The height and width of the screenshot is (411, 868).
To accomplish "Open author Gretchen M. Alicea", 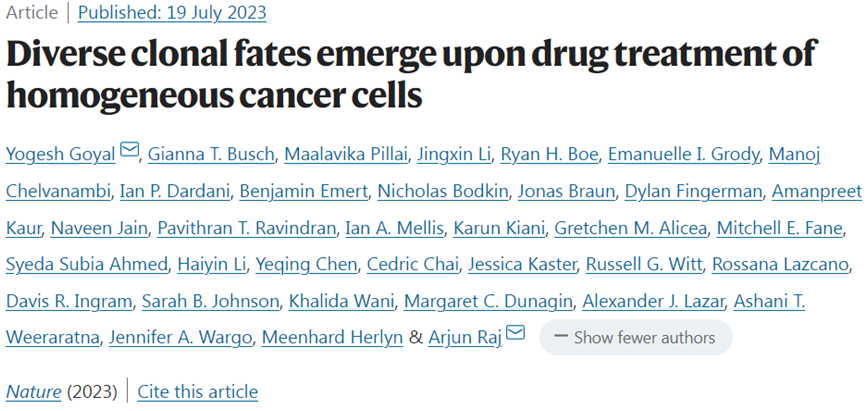I will click(631, 228).
